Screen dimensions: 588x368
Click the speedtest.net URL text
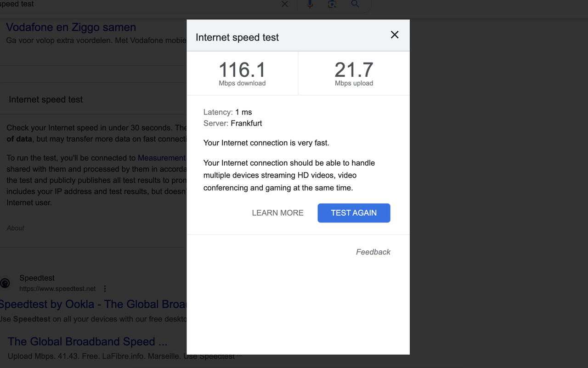[x=57, y=289]
